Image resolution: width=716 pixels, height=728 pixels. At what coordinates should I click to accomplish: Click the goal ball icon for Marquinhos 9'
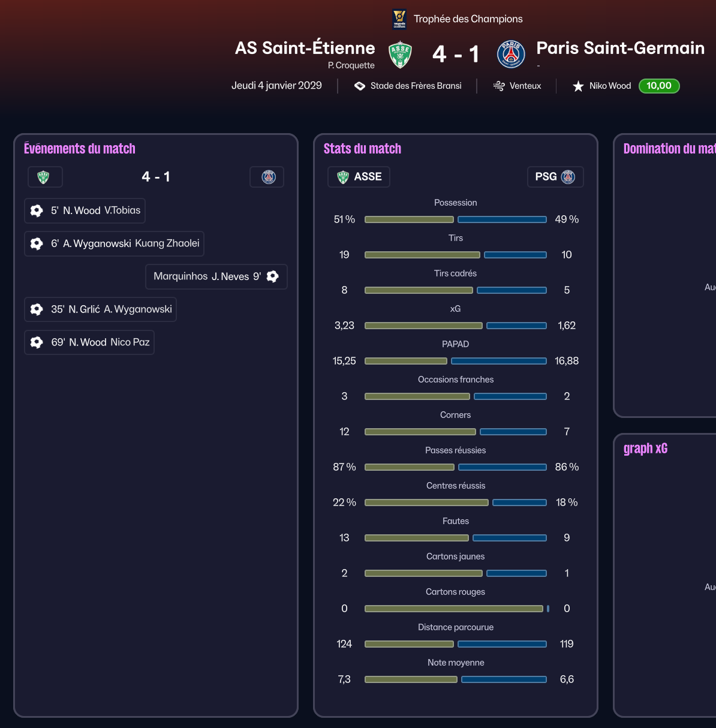pos(273,276)
